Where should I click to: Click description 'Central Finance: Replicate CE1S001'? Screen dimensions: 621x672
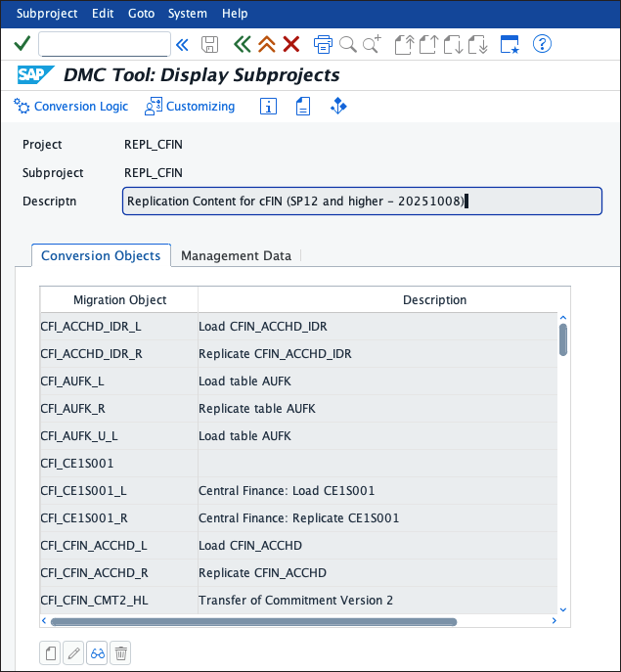click(298, 518)
